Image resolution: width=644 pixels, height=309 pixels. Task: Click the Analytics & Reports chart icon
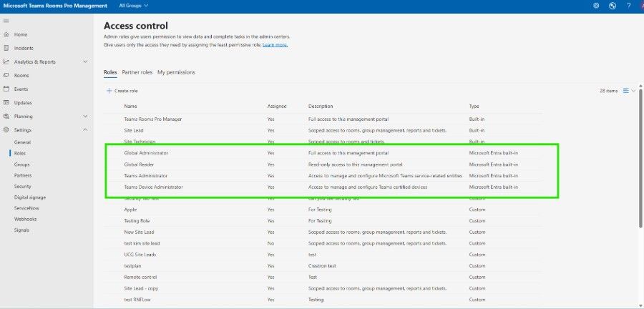[x=6, y=62]
